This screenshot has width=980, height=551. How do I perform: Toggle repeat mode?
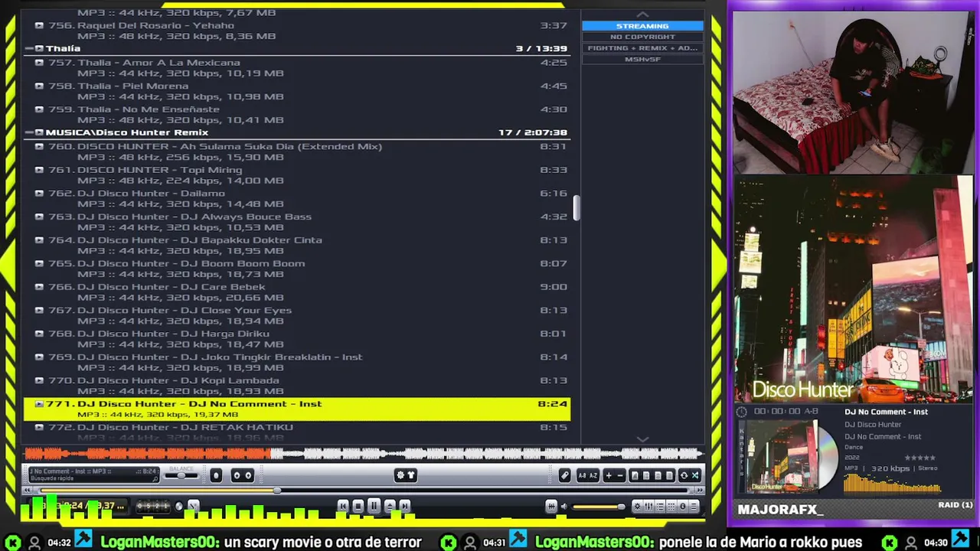tap(684, 476)
